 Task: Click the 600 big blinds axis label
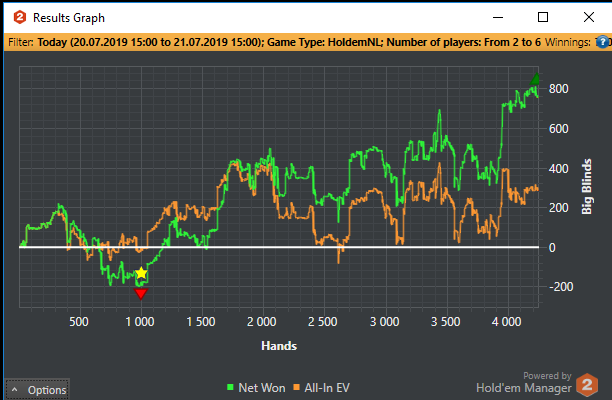tap(559, 129)
